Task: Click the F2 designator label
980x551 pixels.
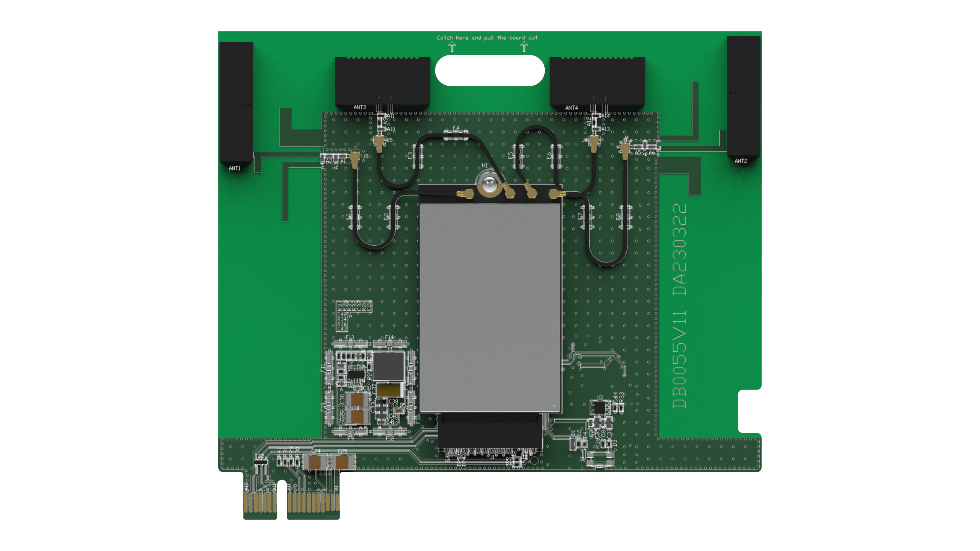Action: tap(385, 217)
